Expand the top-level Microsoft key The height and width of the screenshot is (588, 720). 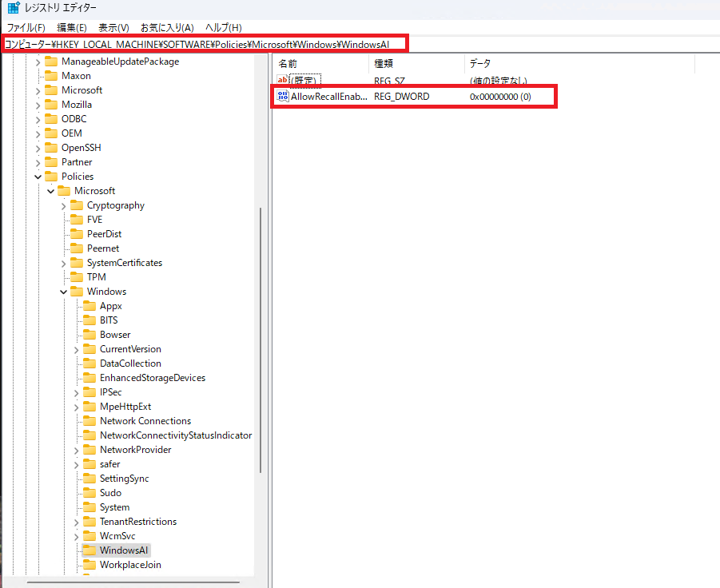tap(38, 91)
